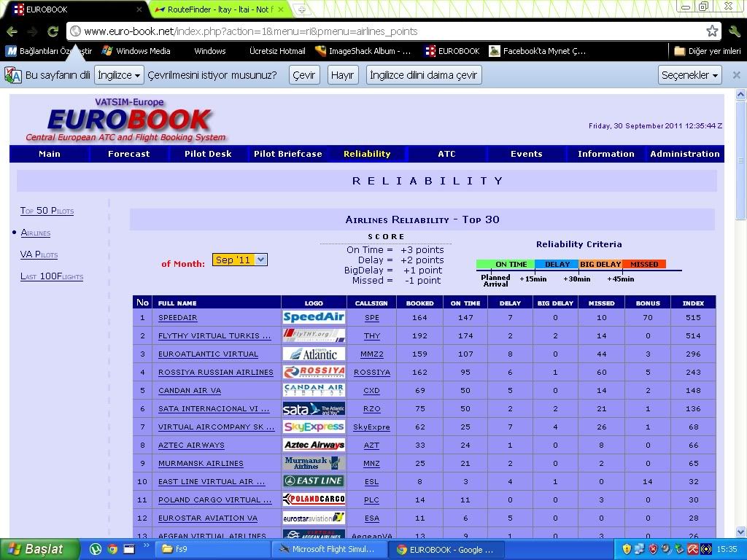Click THY callsign link
747x560 pixels.
pos(371,335)
